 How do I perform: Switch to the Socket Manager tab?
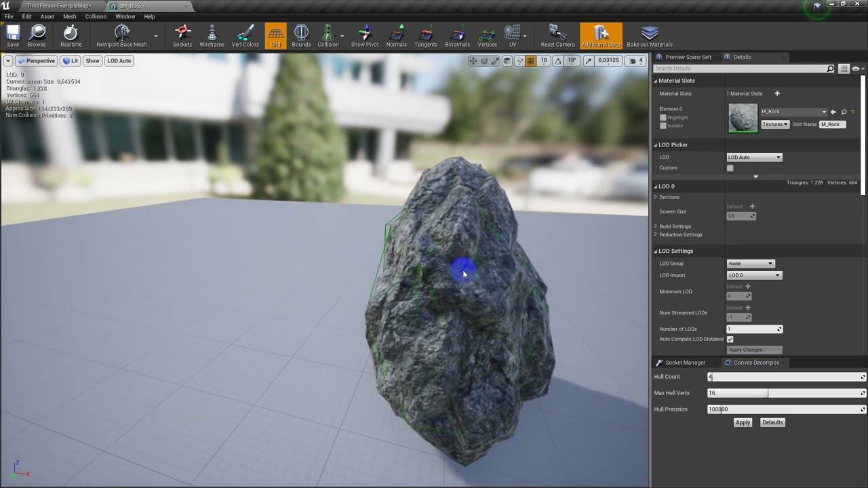click(x=684, y=363)
